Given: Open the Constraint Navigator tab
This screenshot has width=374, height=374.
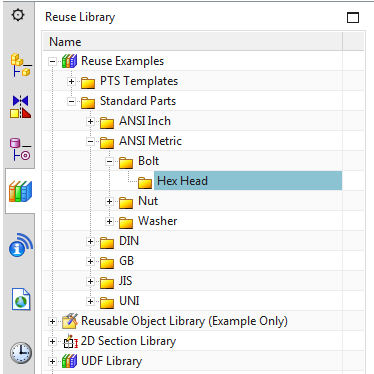Looking at the screenshot, I should [21, 107].
